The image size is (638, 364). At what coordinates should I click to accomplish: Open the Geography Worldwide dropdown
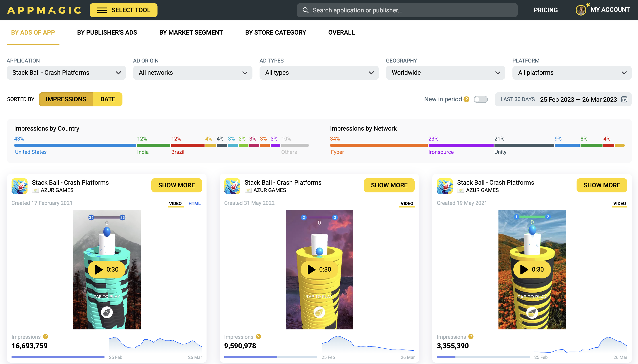[x=445, y=73]
